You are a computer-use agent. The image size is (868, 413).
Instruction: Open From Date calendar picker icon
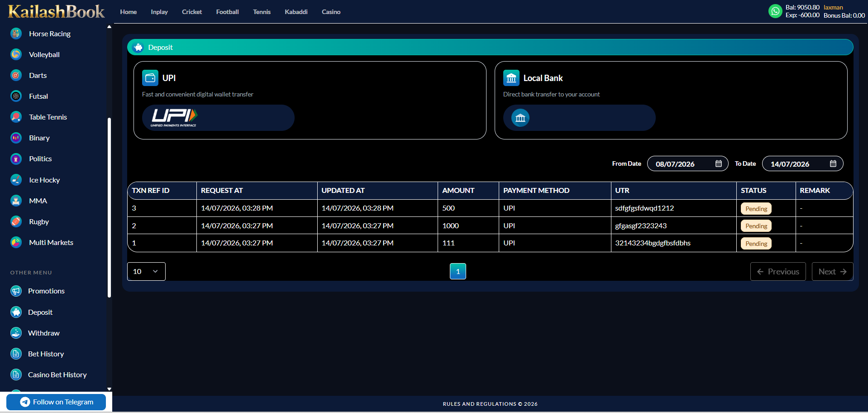[x=719, y=163]
